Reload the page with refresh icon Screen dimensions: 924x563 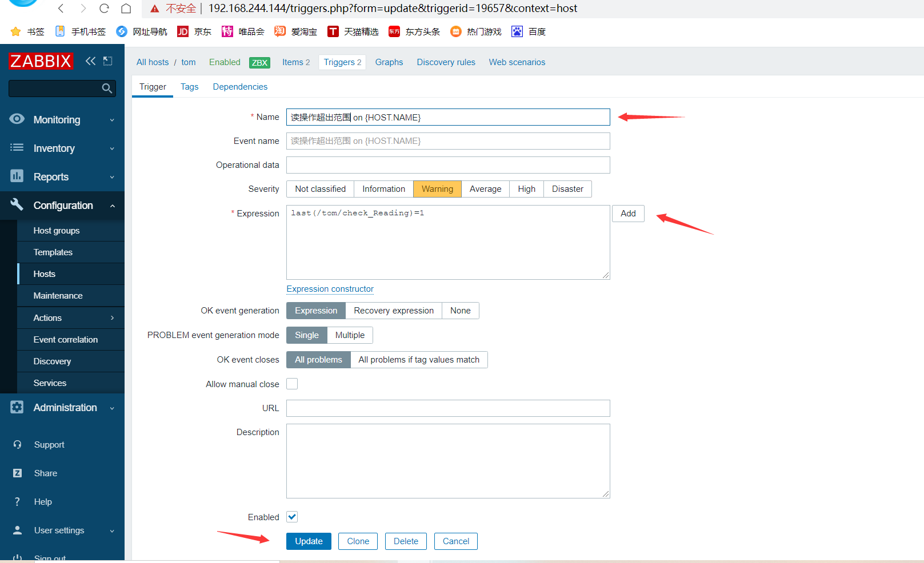(104, 8)
